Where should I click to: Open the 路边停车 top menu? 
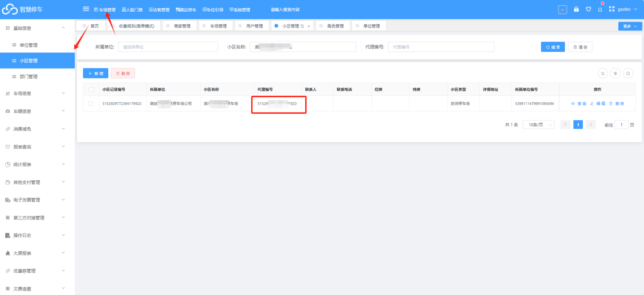[x=186, y=10]
